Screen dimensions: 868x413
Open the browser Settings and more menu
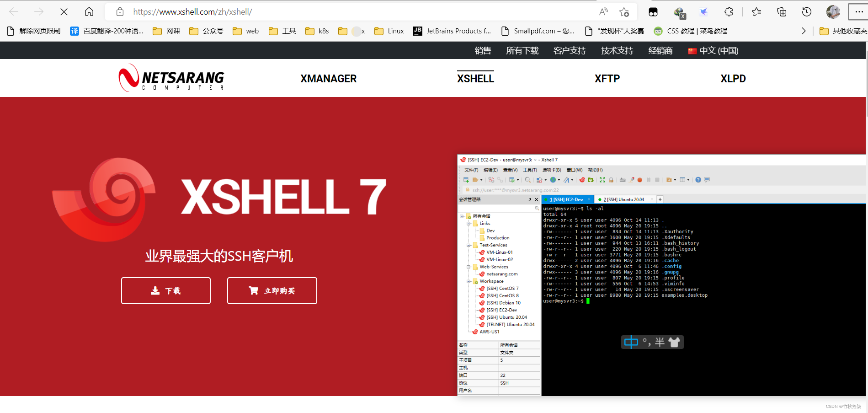[858, 12]
